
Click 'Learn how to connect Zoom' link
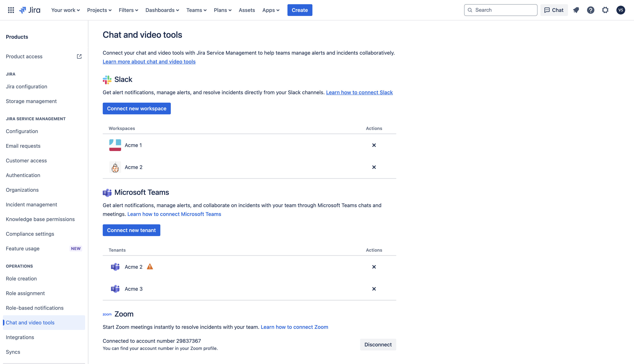click(294, 327)
